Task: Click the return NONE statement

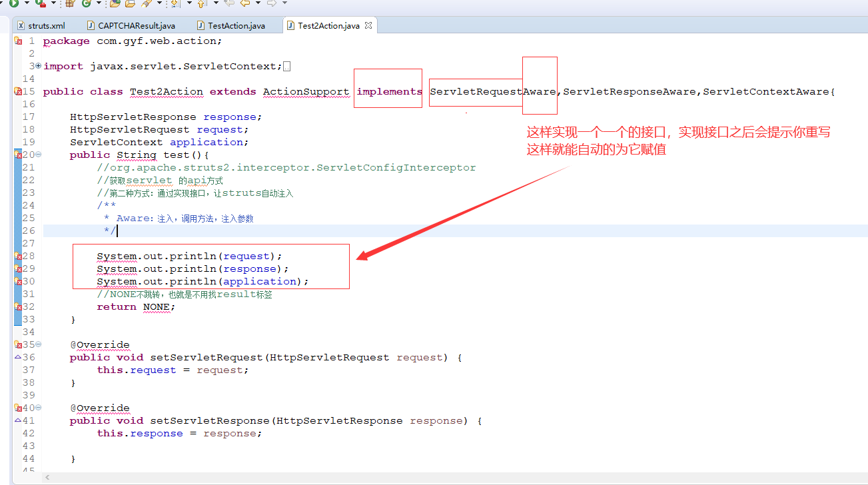Action: click(136, 307)
